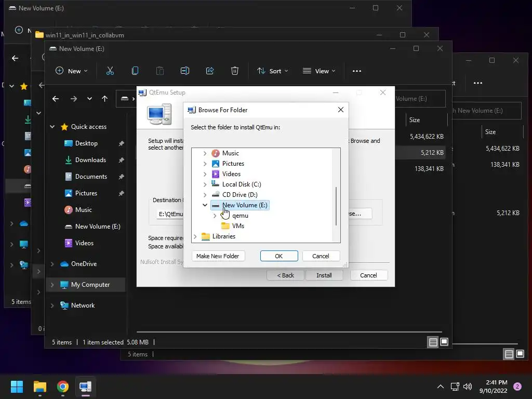Expand Videos in Browse For Folder tree
This screenshot has width=532, height=399.
(x=205, y=174)
